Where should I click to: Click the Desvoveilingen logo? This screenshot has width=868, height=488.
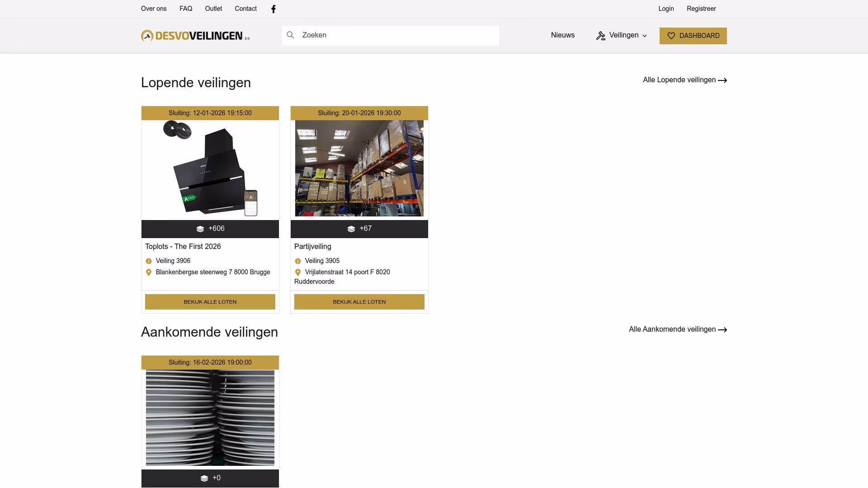195,36
